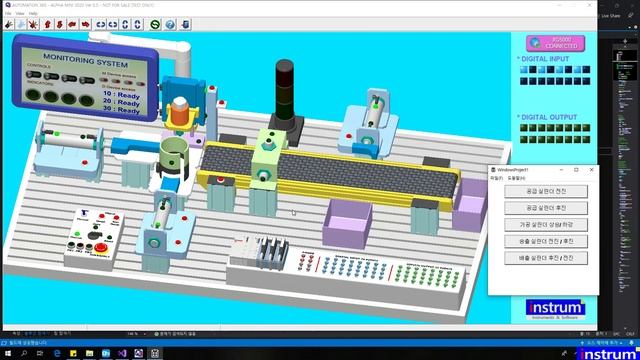
Task: Click the blue exit door toolbar icon
Action: (x=185, y=24)
